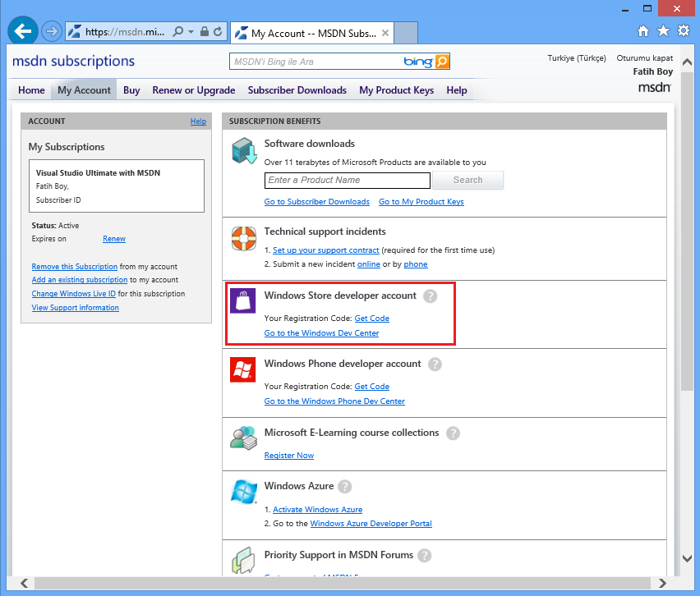The image size is (700, 596).
Task: Click the Renew subscription link
Action: (x=114, y=239)
